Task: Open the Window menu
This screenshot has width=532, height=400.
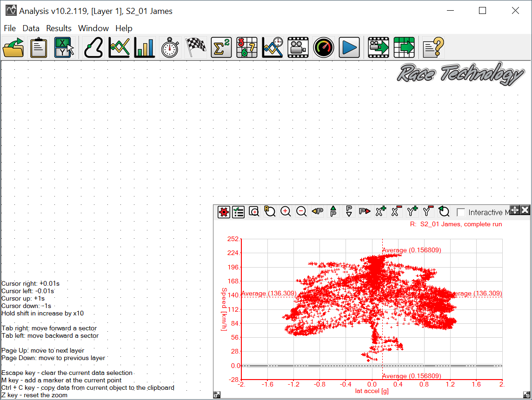Action: [x=93, y=28]
